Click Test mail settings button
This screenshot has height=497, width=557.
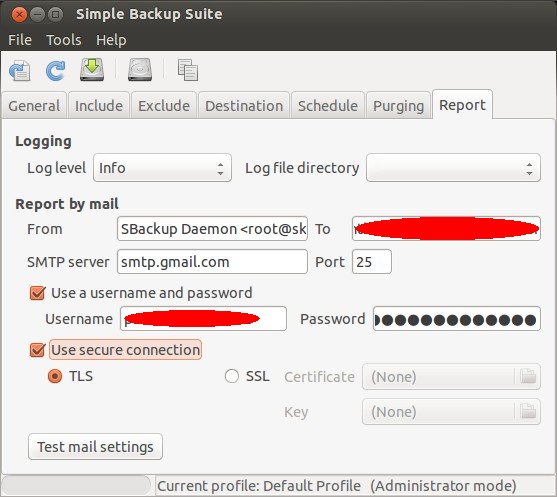(96, 447)
